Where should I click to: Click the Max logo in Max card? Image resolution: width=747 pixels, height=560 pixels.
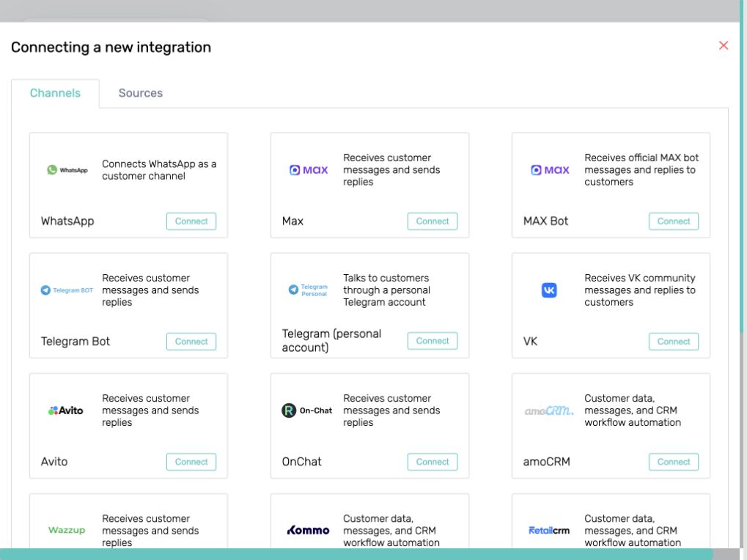click(309, 170)
